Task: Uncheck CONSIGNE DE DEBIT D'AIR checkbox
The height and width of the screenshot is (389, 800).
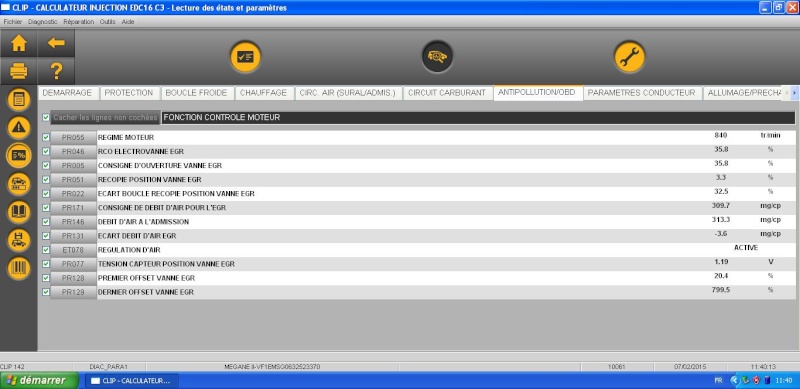Action: 46,208
